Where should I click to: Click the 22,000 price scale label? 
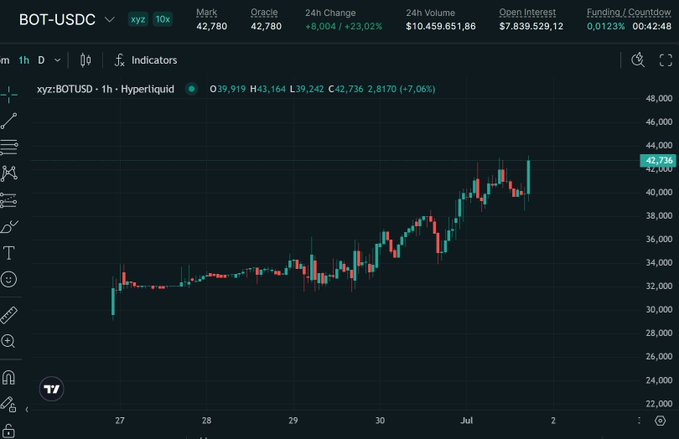pos(659,403)
